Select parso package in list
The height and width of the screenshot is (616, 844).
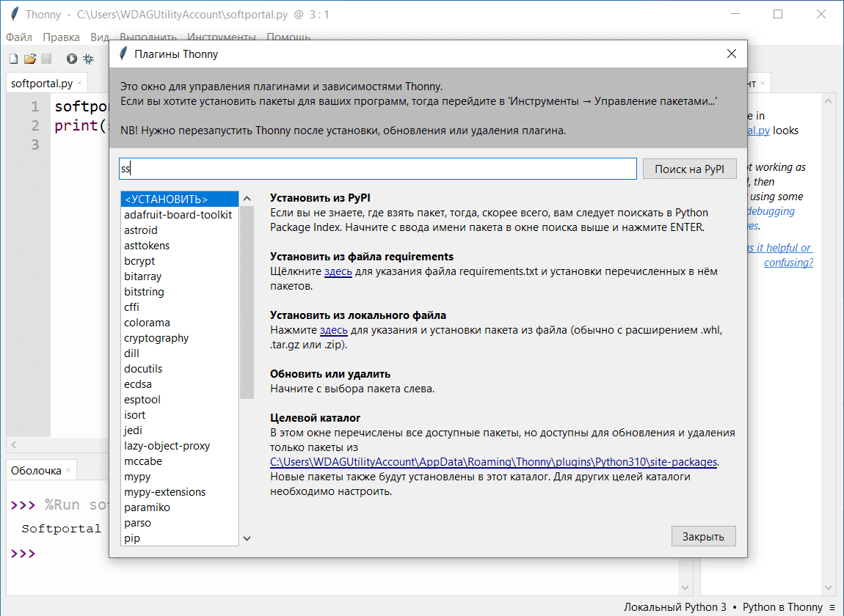180,523
